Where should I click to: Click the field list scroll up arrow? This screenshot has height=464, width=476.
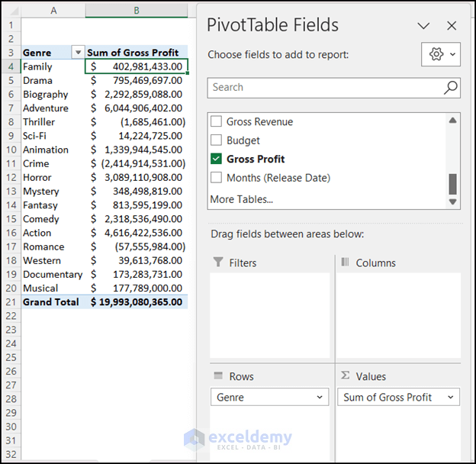click(x=452, y=121)
